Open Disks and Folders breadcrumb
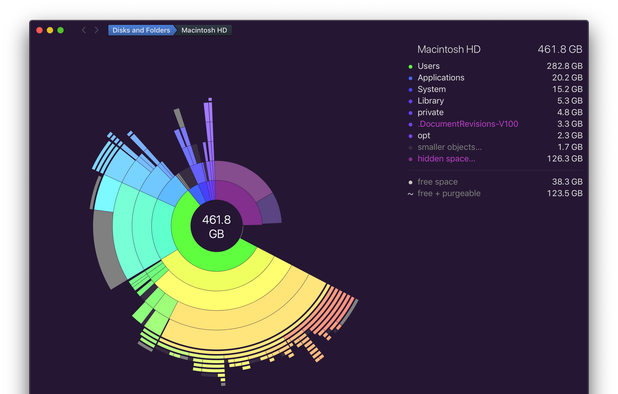The width and height of the screenshot is (618, 394). pos(141,30)
